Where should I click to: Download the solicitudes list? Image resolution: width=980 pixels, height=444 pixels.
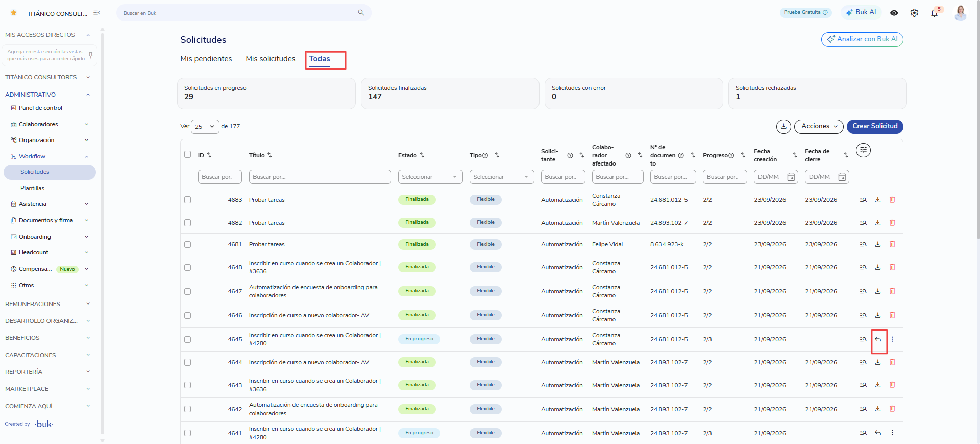(x=783, y=126)
